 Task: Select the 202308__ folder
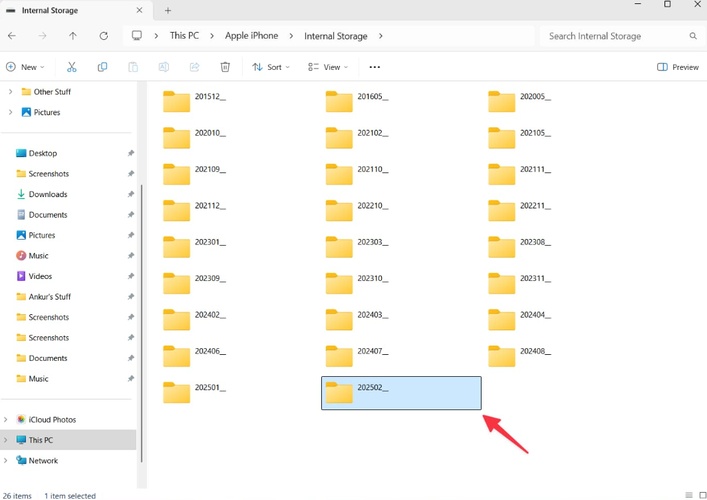point(519,247)
